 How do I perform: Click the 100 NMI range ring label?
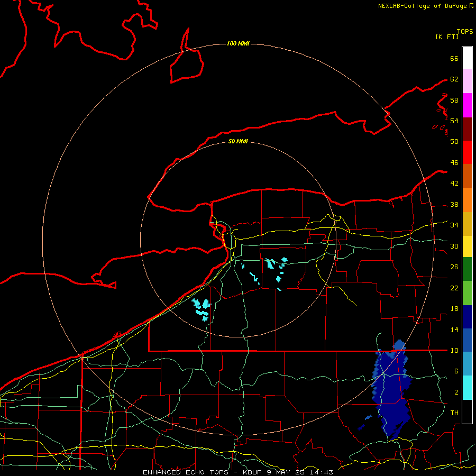click(x=238, y=44)
